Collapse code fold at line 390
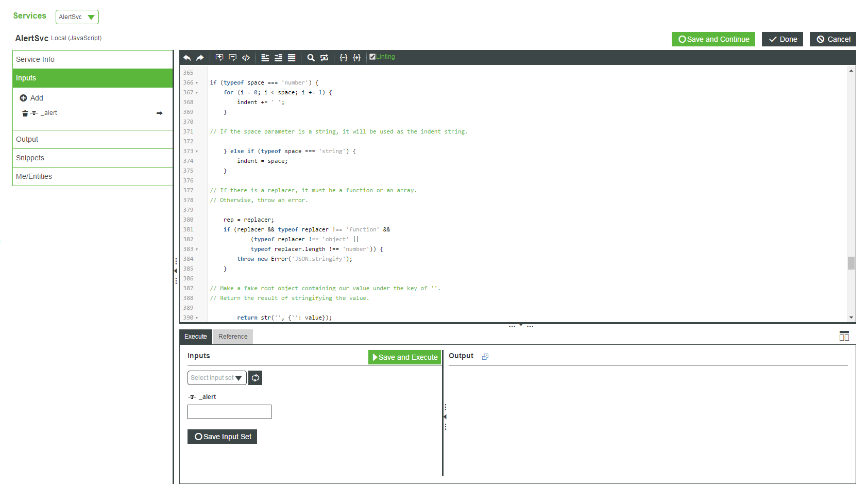Screen dimensions: 868x501 click(x=197, y=318)
